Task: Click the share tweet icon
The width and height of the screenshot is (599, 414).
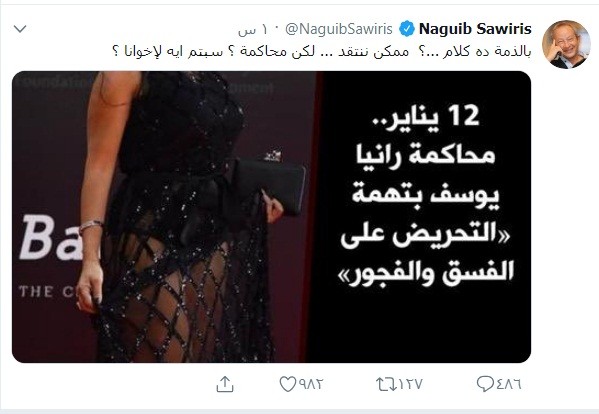Action: click(225, 384)
